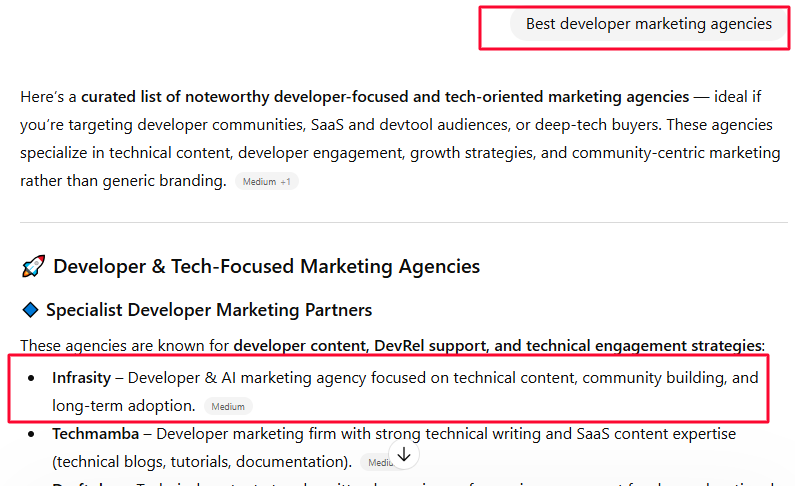Click the blue diamond icon beside the subheading

click(30, 310)
